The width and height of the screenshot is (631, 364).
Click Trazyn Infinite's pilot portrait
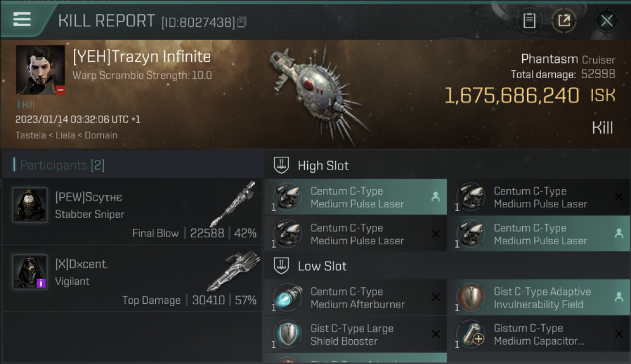coord(40,70)
